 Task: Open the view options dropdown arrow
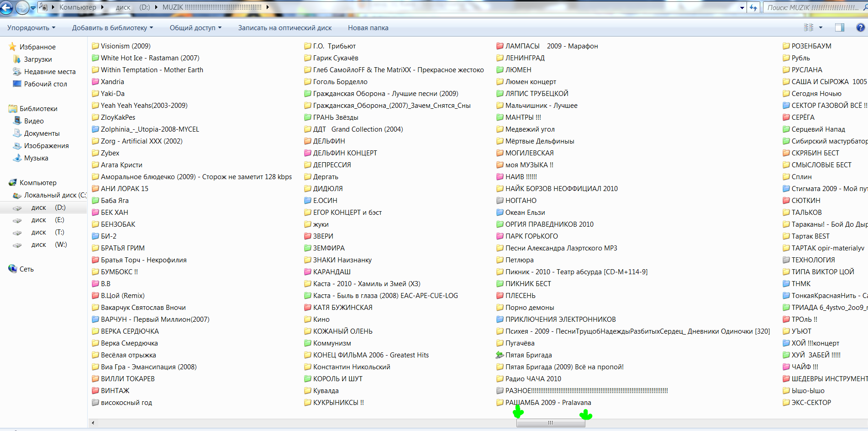coord(821,27)
